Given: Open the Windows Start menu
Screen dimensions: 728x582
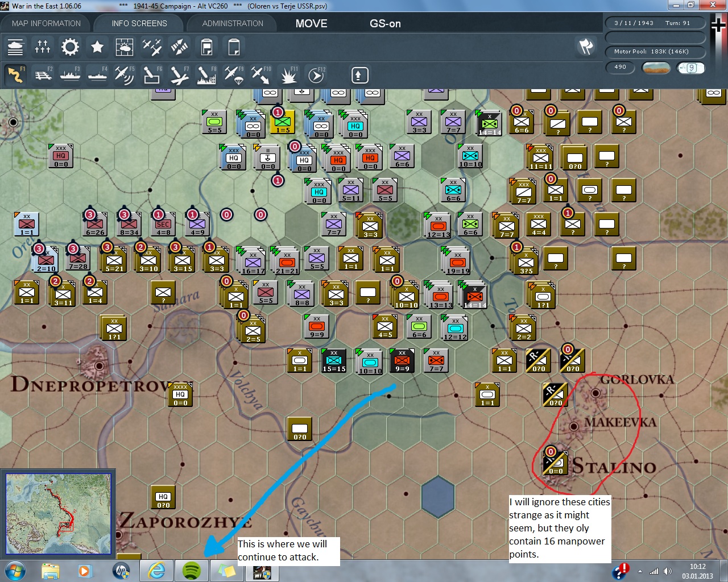Looking at the screenshot, I should click(x=14, y=571).
